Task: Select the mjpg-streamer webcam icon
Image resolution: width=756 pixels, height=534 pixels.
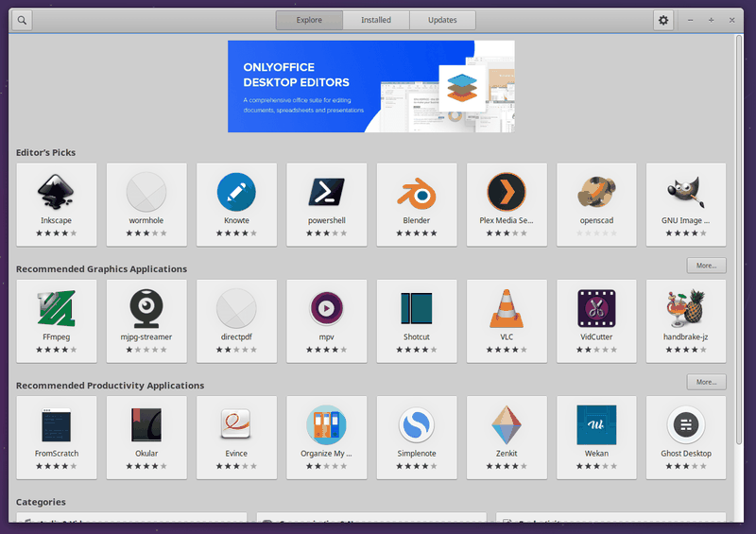Action: point(146,309)
